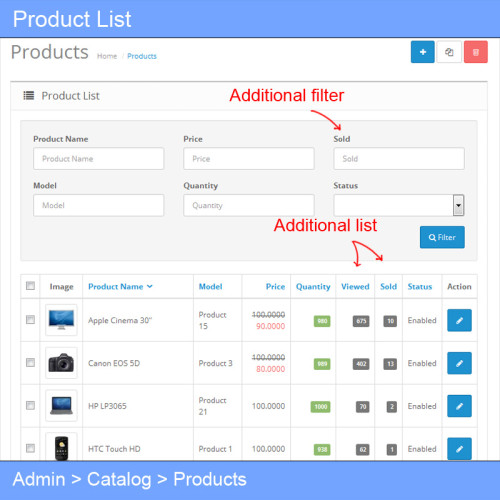
Task: Click the Product List list icon
Action: [x=28, y=96]
